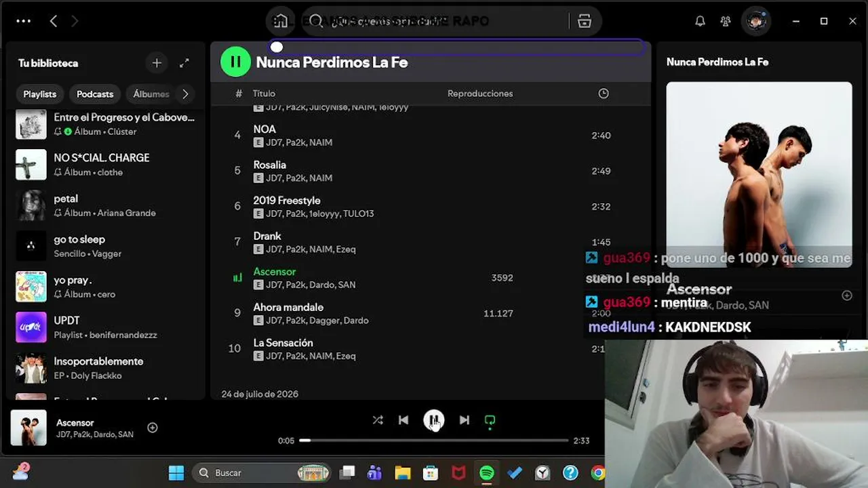Open Task View on the taskbar
The height and width of the screenshot is (488, 868).
coord(347,473)
